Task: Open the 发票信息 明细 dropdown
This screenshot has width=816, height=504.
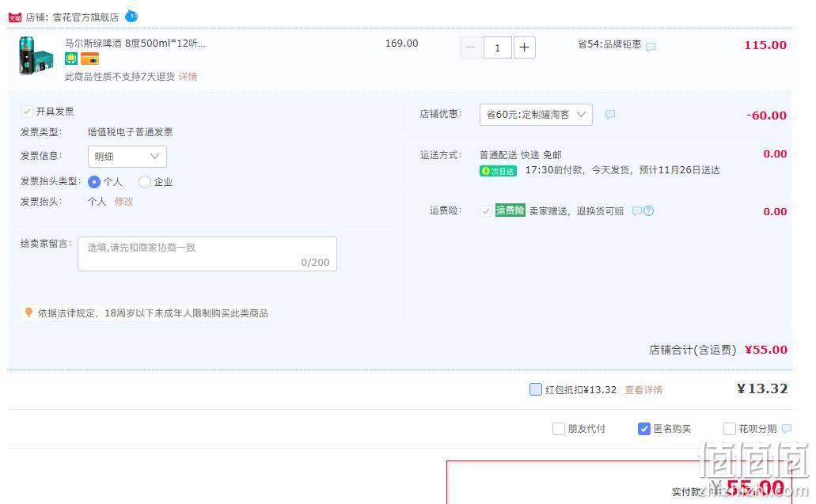Action: coord(127,157)
